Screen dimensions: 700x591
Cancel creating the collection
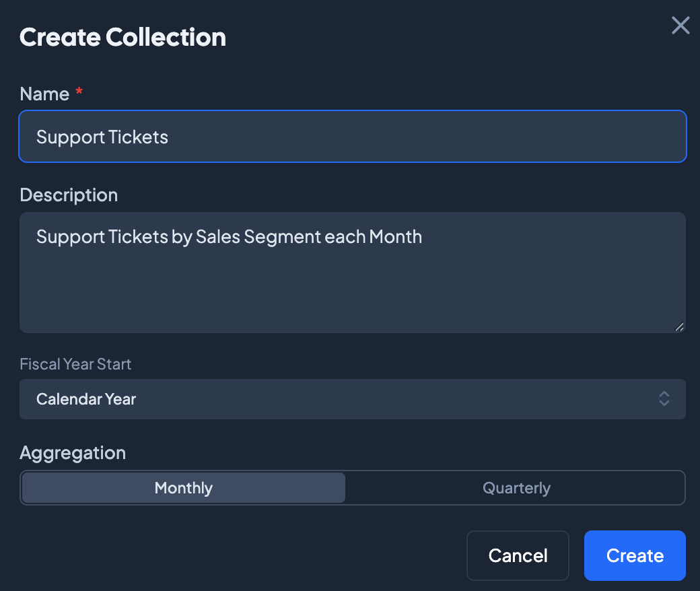pyautogui.click(x=517, y=555)
